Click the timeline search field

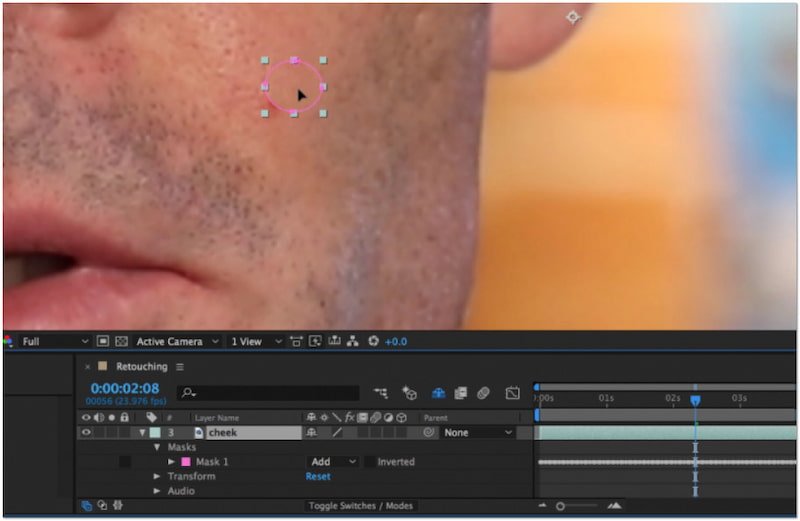[268, 393]
